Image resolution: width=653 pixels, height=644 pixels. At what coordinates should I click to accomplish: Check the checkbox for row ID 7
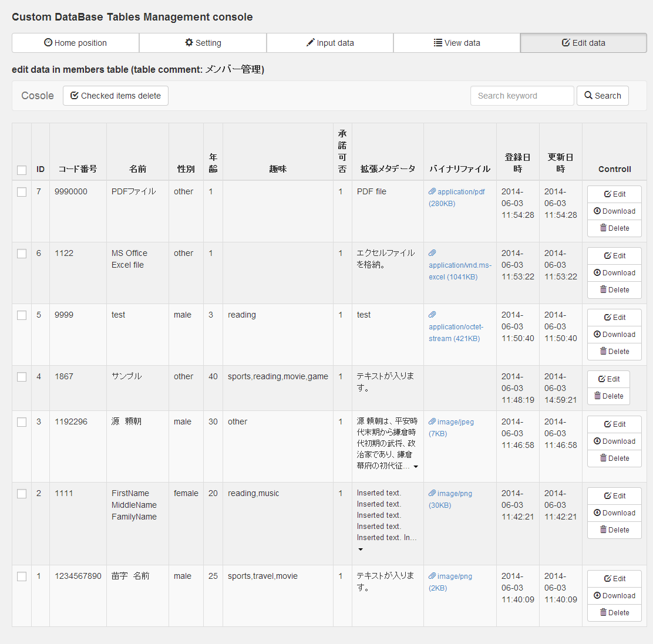(x=22, y=192)
